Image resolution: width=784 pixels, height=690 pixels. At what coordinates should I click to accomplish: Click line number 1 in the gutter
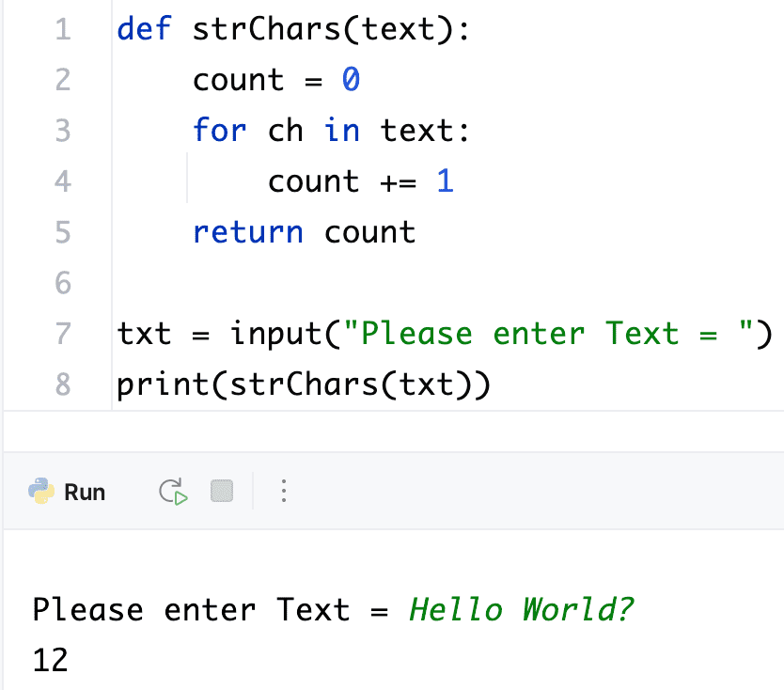pos(62,29)
